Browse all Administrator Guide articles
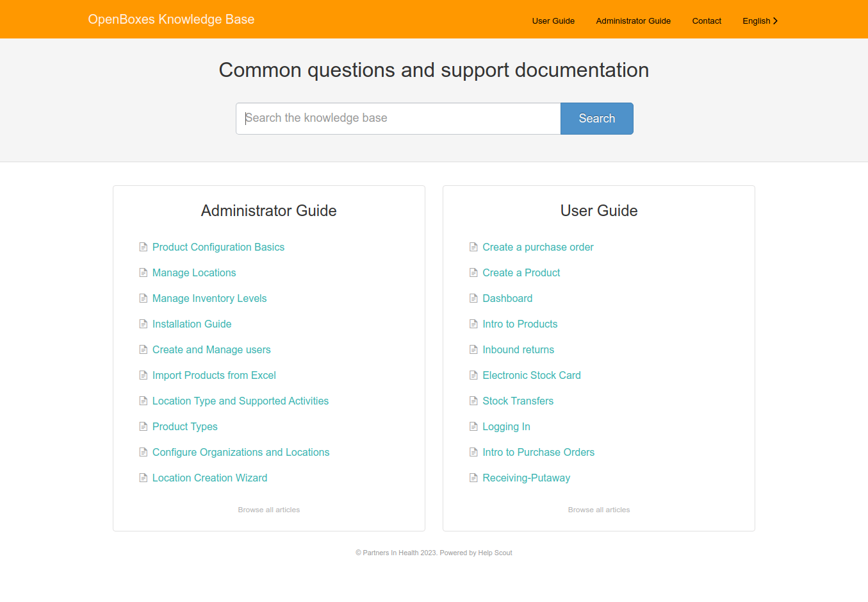 [269, 510]
